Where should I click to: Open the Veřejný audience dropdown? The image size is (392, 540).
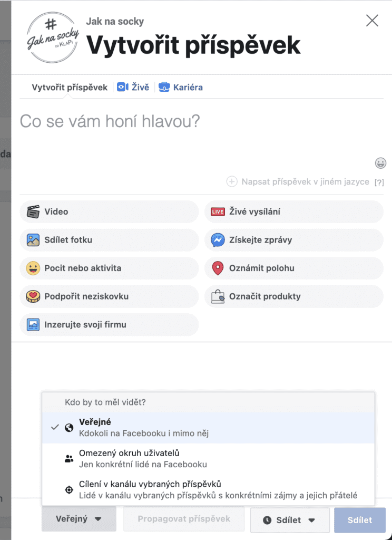point(79,519)
